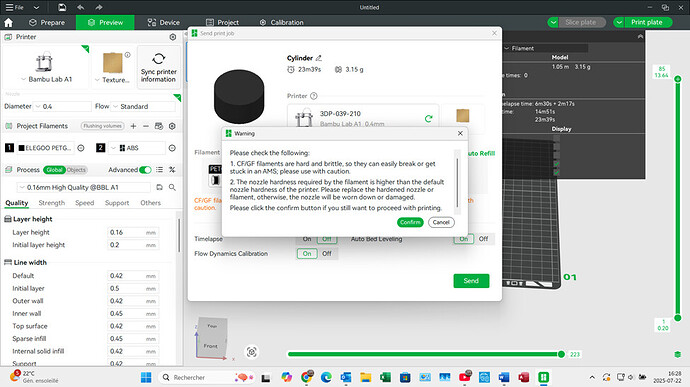Click the Undo arrow in the title bar

pyautogui.click(x=81, y=7)
